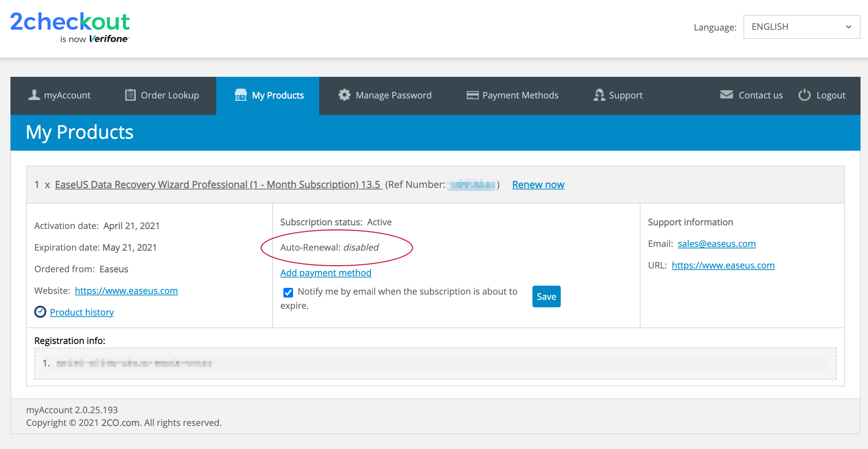Click the Logout power icon

point(804,95)
